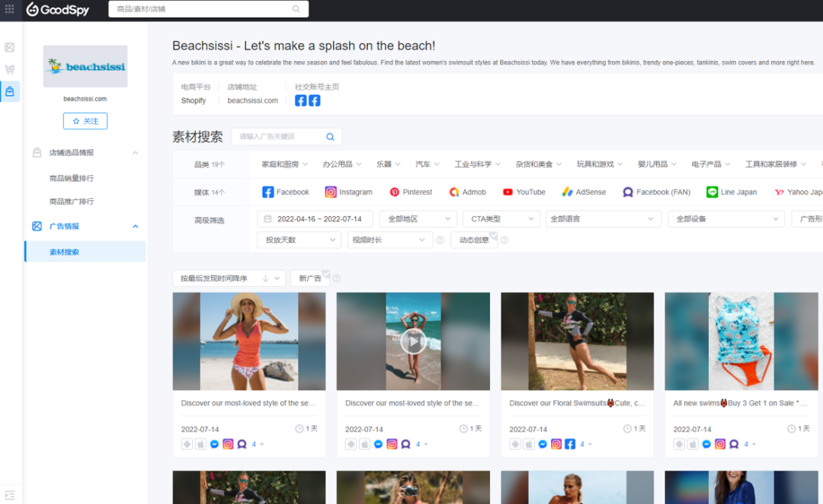Open 商品销量排行 in sidebar

click(x=72, y=178)
